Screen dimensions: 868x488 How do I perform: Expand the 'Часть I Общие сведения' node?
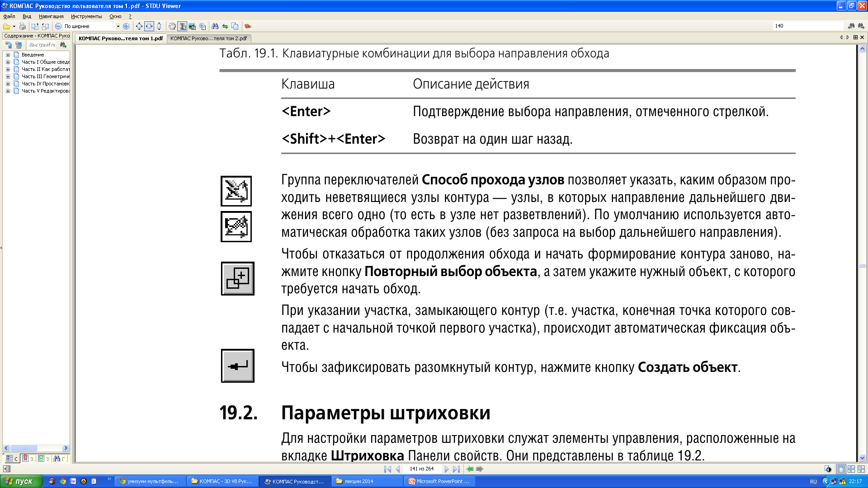click(x=8, y=62)
